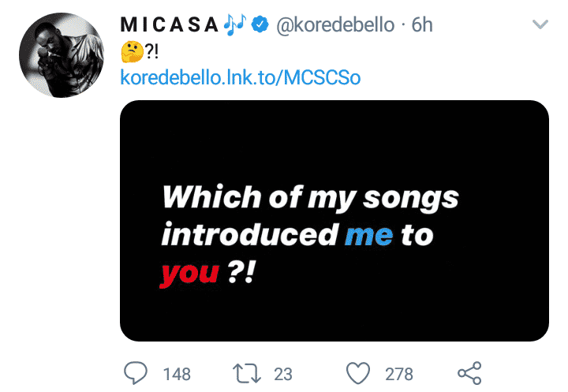The width and height of the screenshot is (568, 392).
Task: Click the thinking face emoji
Action: pyautogui.click(x=129, y=52)
